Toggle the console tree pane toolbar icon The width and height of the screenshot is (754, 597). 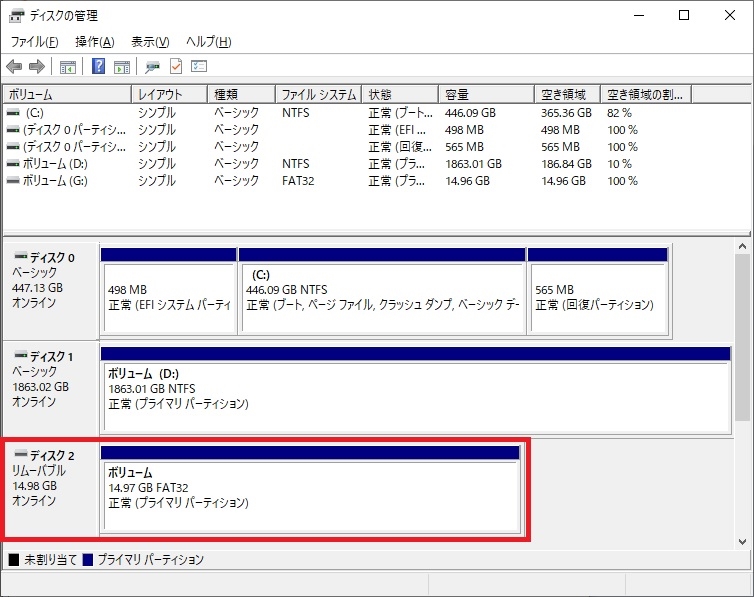click(x=68, y=66)
